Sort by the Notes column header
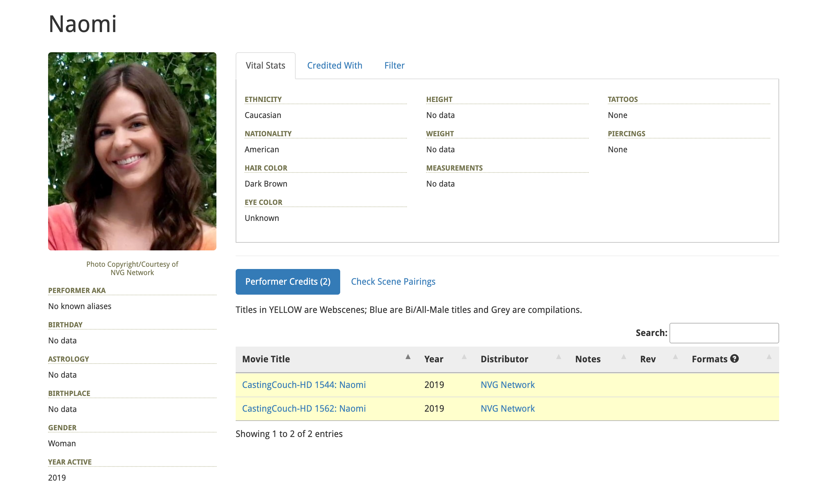Screen dimensions: 833x504 click(588, 359)
